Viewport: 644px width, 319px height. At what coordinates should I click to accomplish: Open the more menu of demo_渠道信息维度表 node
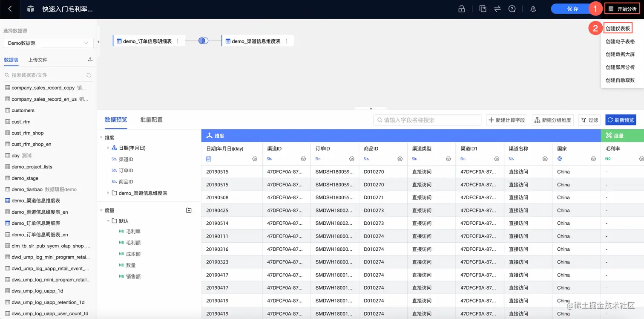tap(286, 41)
